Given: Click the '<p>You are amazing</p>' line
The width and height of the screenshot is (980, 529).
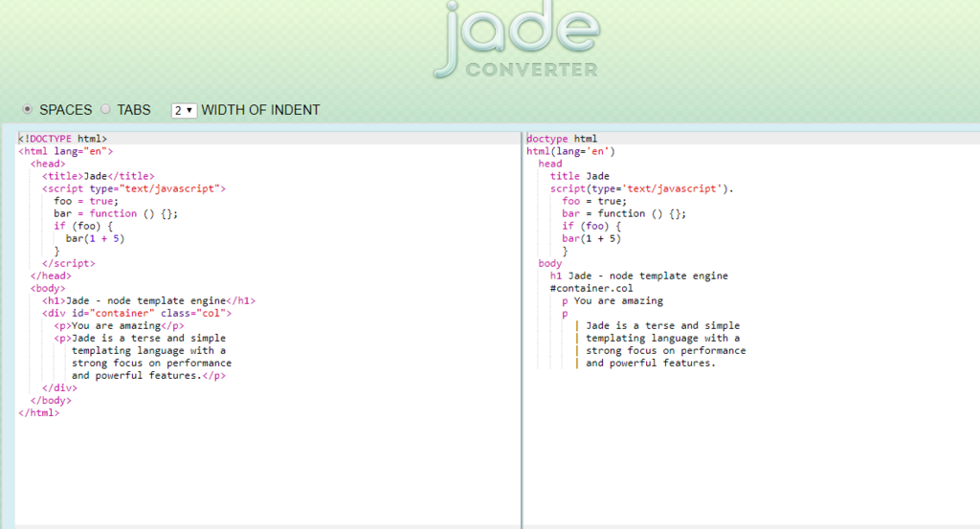Looking at the screenshot, I should tap(119, 326).
